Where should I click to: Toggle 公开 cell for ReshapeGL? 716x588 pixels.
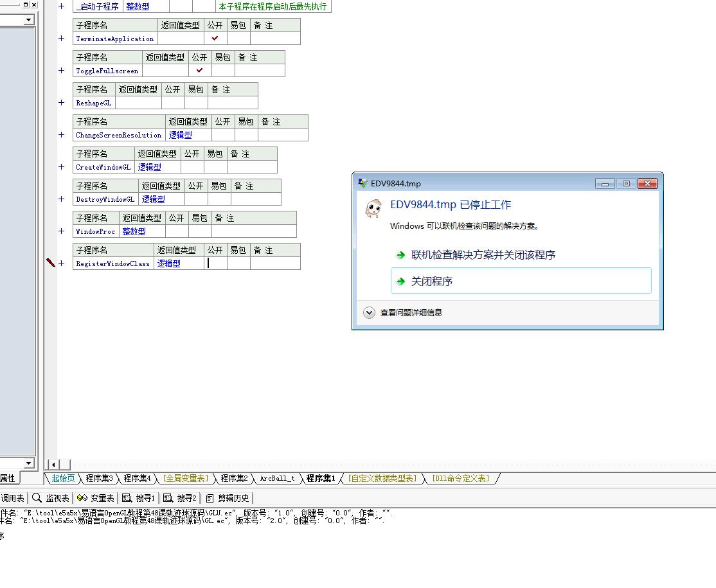coord(173,103)
